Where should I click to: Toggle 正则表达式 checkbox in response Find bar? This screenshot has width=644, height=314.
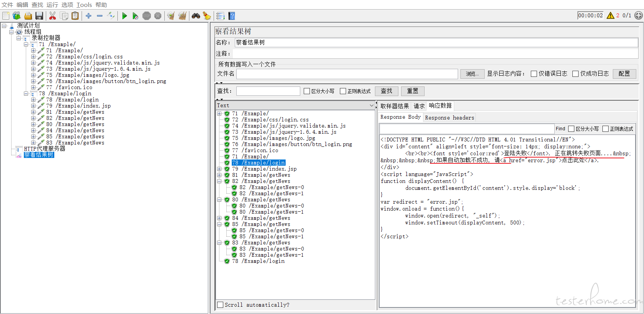(606, 129)
